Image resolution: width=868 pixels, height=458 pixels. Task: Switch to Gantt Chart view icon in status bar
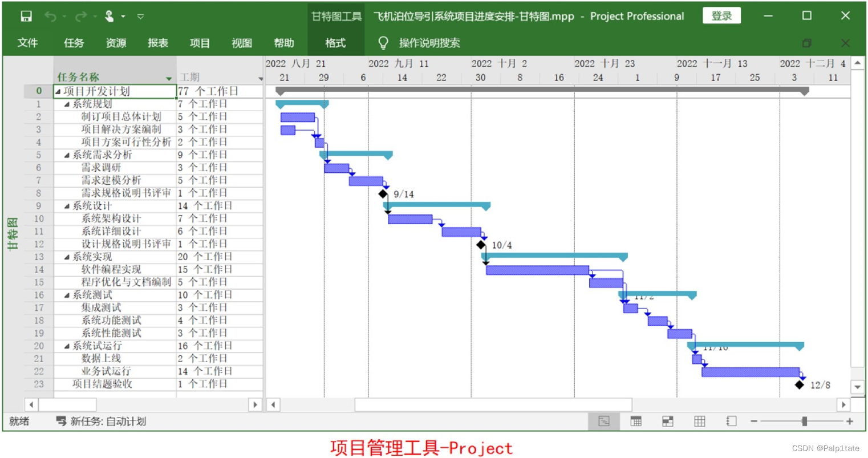[x=604, y=421]
